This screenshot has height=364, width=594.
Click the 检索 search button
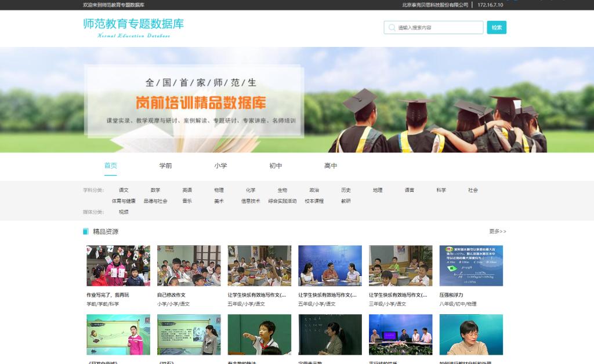tap(497, 28)
